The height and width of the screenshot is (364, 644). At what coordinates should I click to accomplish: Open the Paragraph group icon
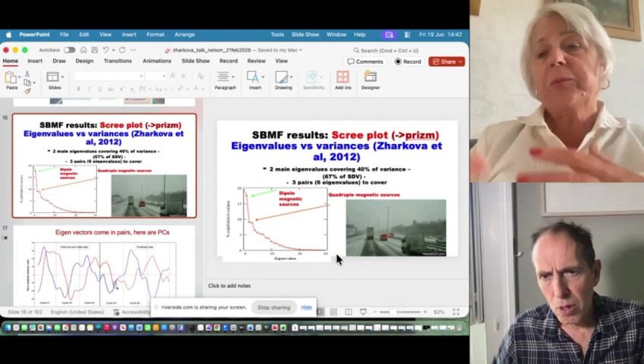click(x=223, y=77)
